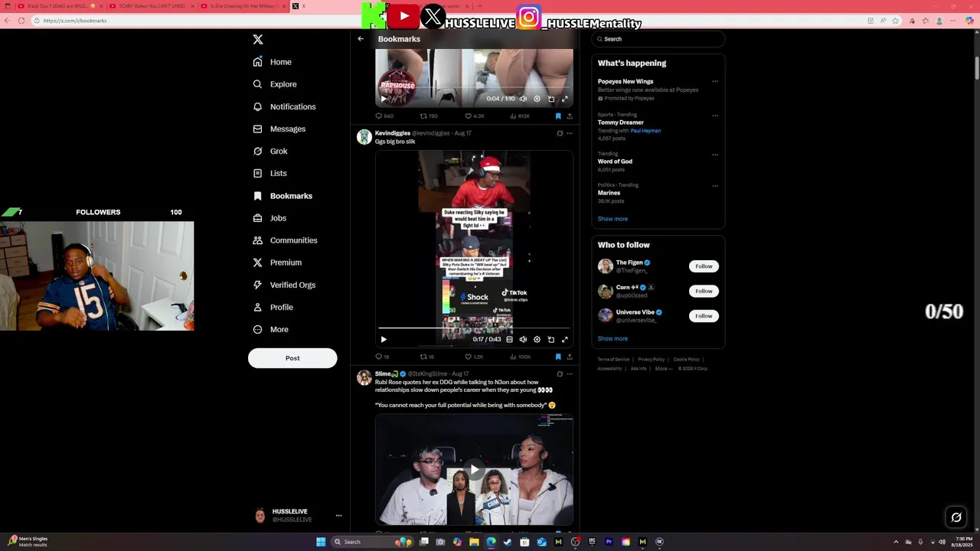Open Grok actions on the Kevindiggles post
The height and width of the screenshot is (551, 980).
[x=560, y=133]
